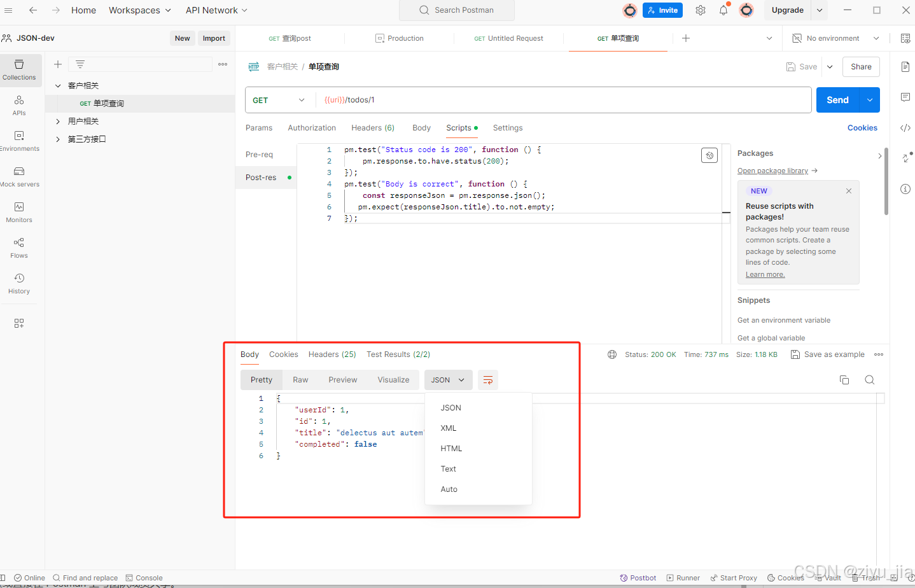Open response options three-dot menu
Image resolution: width=915 pixels, height=588 pixels.
pyautogui.click(x=879, y=354)
